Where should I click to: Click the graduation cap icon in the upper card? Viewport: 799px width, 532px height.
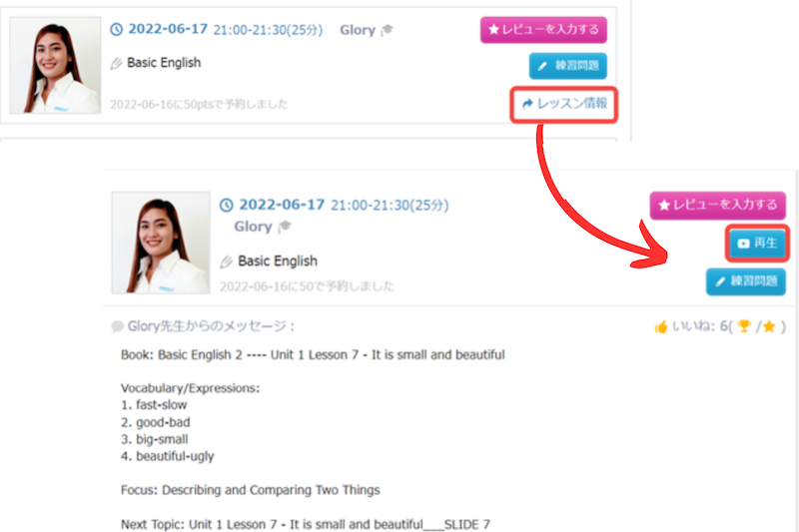[388, 30]
